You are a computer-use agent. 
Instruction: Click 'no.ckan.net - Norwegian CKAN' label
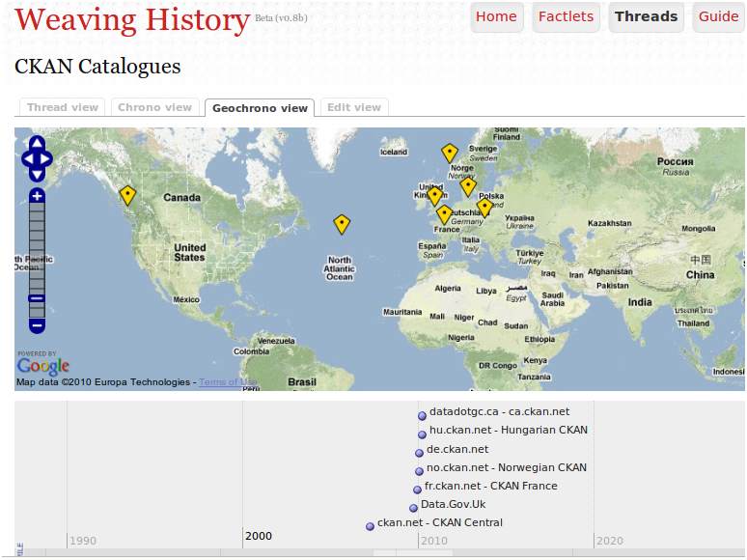click(507, 467)
